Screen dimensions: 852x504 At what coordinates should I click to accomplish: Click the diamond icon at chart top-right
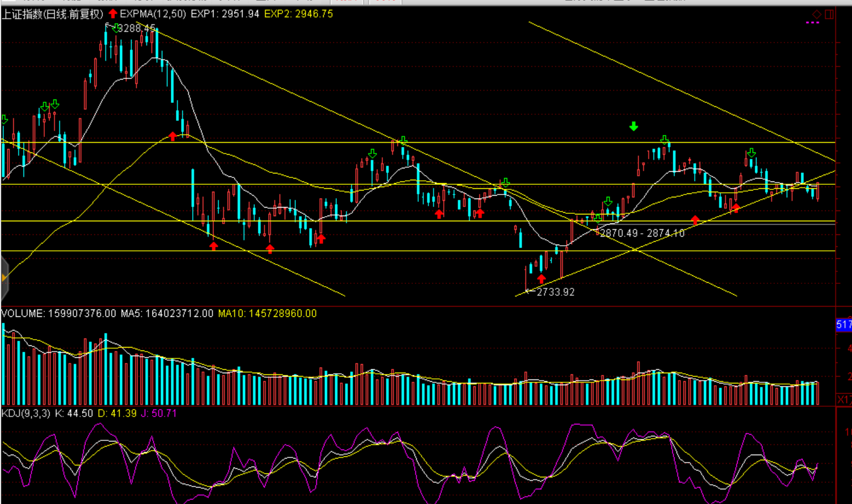[x=817, y=14]
